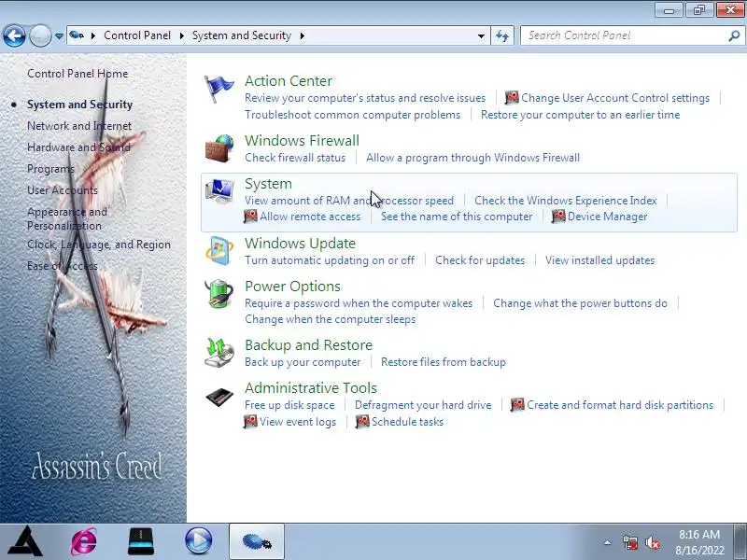Open the System heading link
The height and width of the screenshot is (560, 747).
coord(268,184)
